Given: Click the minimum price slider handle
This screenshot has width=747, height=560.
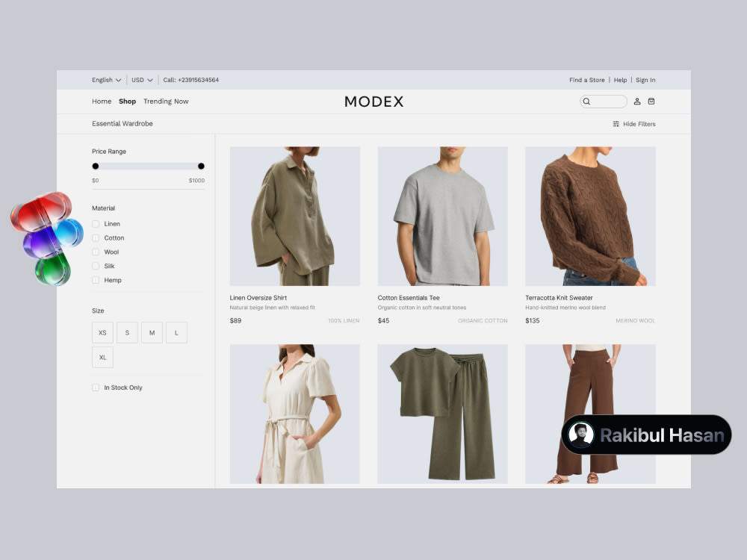Looking at the screenshot, I should coord(96,167).
